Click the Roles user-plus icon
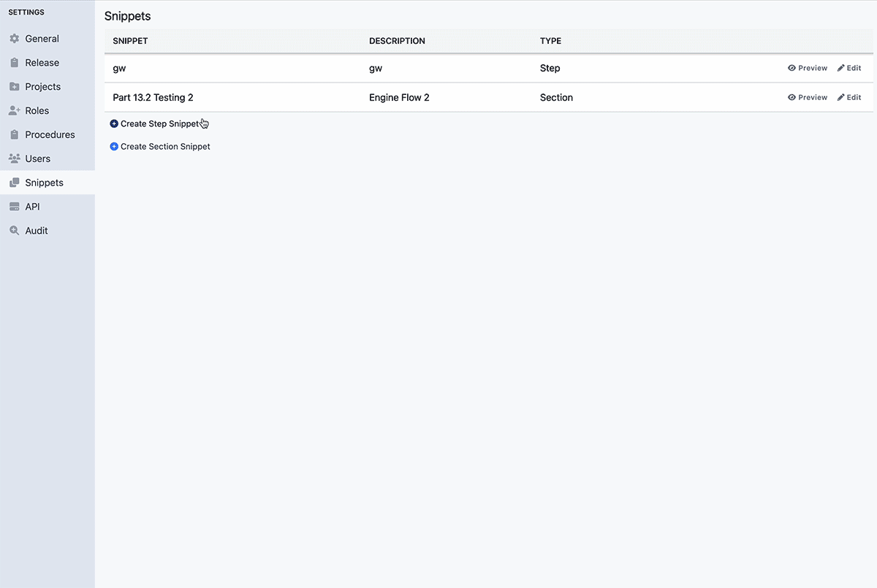Viewport: 877px width, 588px height. (x=14, y=110)
